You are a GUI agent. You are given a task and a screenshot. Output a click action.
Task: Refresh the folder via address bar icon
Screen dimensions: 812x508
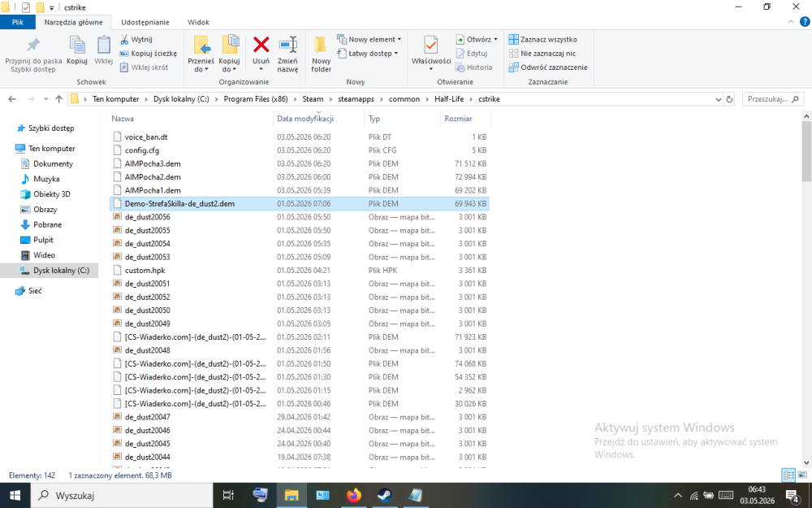(x=730, y=99)
